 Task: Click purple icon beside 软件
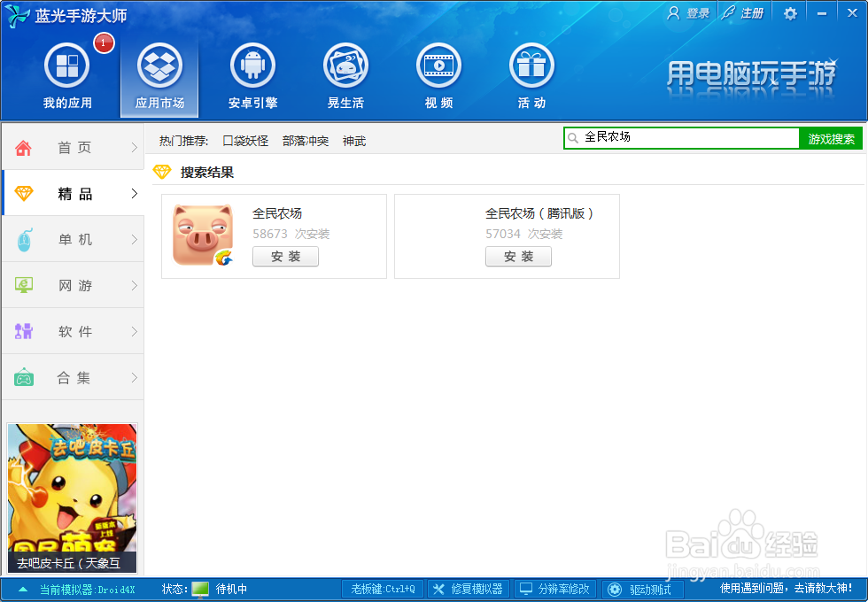[24, 331]
